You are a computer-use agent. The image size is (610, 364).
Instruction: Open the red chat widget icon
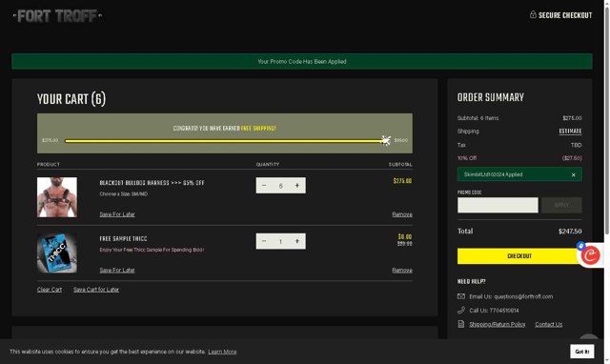(590, 255)
